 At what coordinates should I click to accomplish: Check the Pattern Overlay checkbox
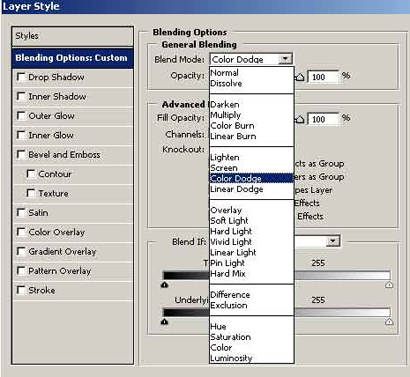[x=21, y=270]
